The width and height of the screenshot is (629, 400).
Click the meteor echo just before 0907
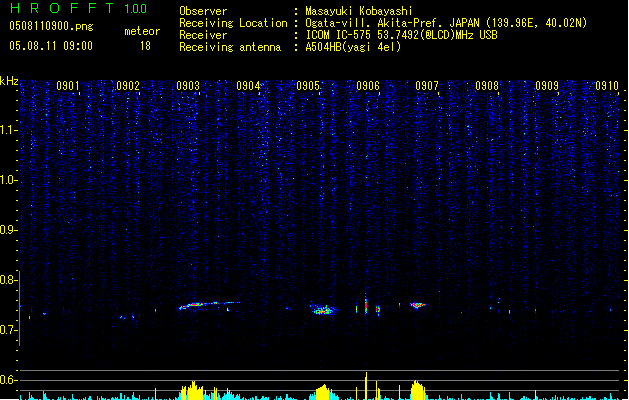coord(418,305)
